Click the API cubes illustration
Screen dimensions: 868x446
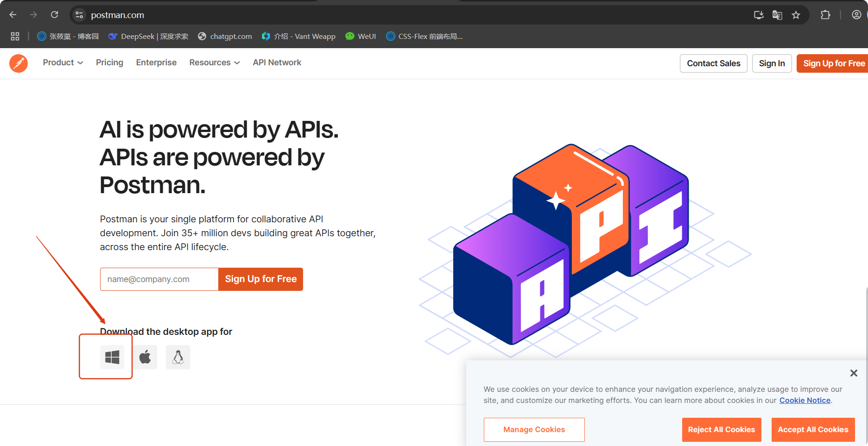(585, 250)
